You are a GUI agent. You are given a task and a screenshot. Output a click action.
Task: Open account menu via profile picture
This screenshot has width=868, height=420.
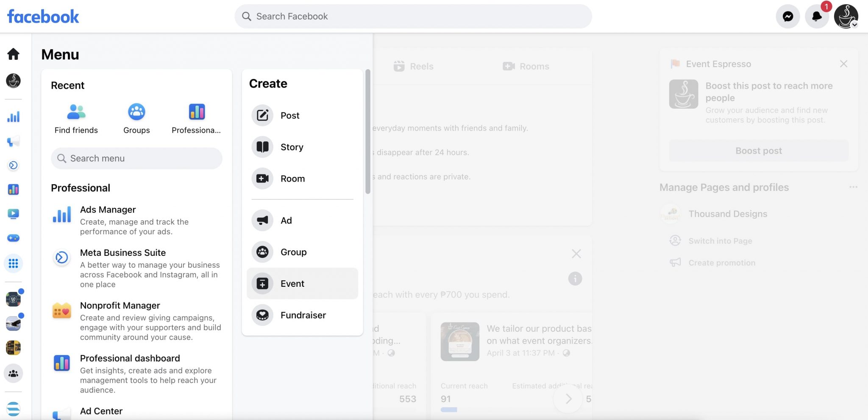pos(846,17)
